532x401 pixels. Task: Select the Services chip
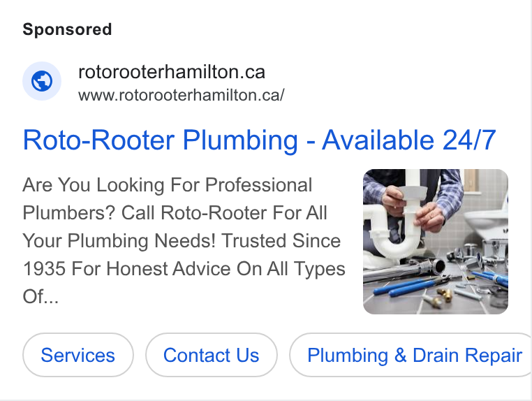coord(78,355)
